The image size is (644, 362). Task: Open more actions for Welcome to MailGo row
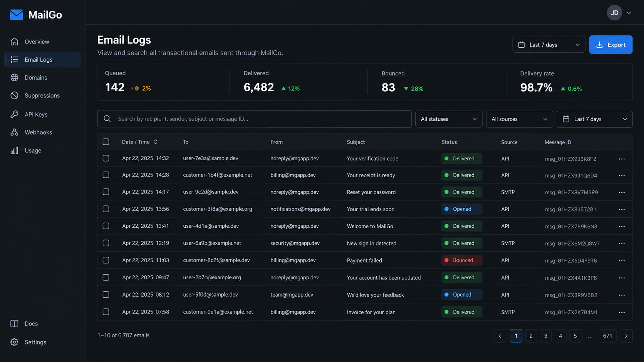pyautogui.click(x=622, y=227)
